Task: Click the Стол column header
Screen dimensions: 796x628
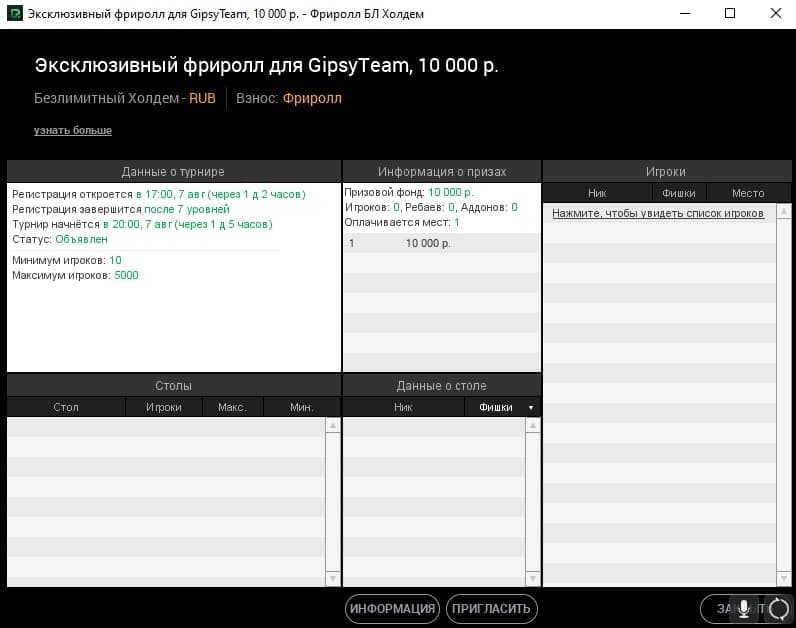Action: tap(66, 407)
